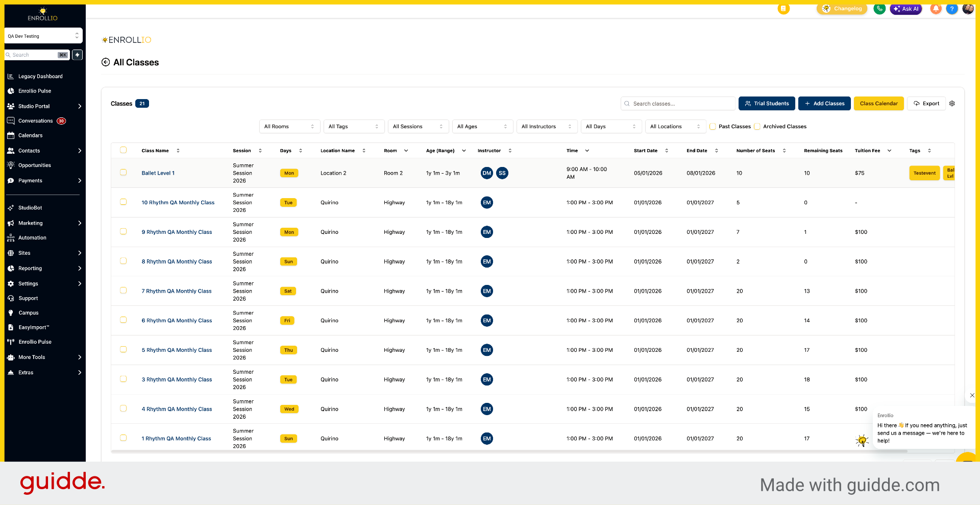
Task: Open Legacy Dashboard in the sidebar
Action: click(x=40, y=77)
